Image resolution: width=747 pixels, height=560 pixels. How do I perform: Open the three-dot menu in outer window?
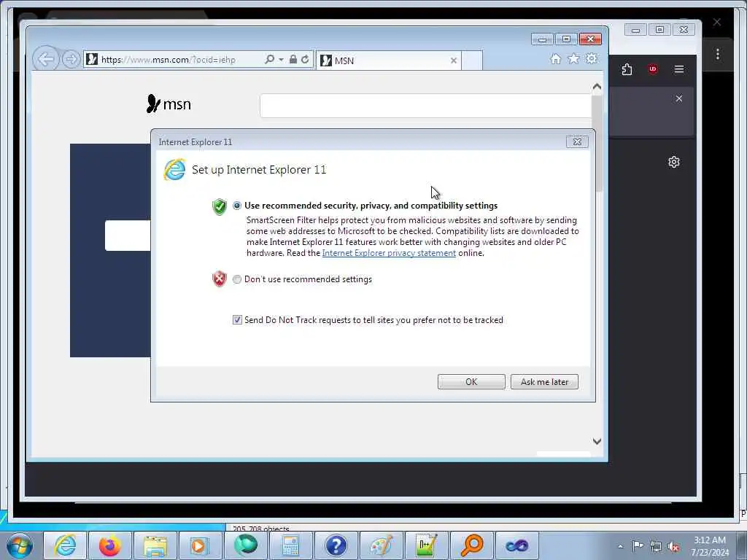click(718, 54)
